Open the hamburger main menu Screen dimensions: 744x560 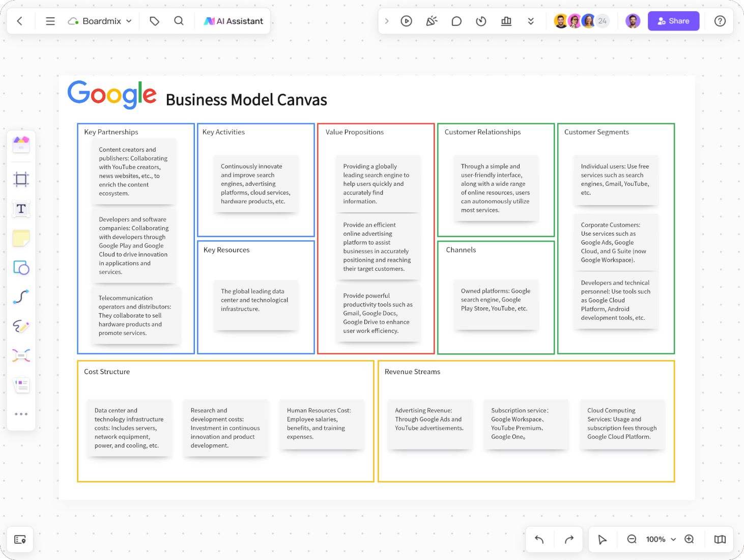[50, 21]
